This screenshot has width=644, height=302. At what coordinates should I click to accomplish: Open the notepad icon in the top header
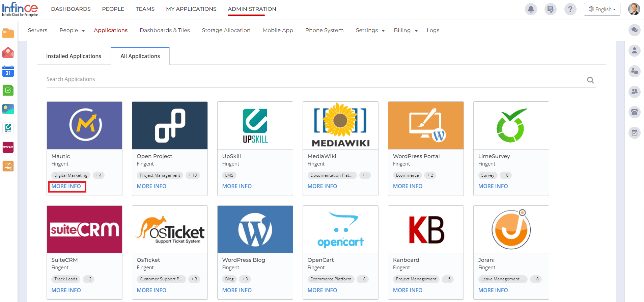[551, 9]
